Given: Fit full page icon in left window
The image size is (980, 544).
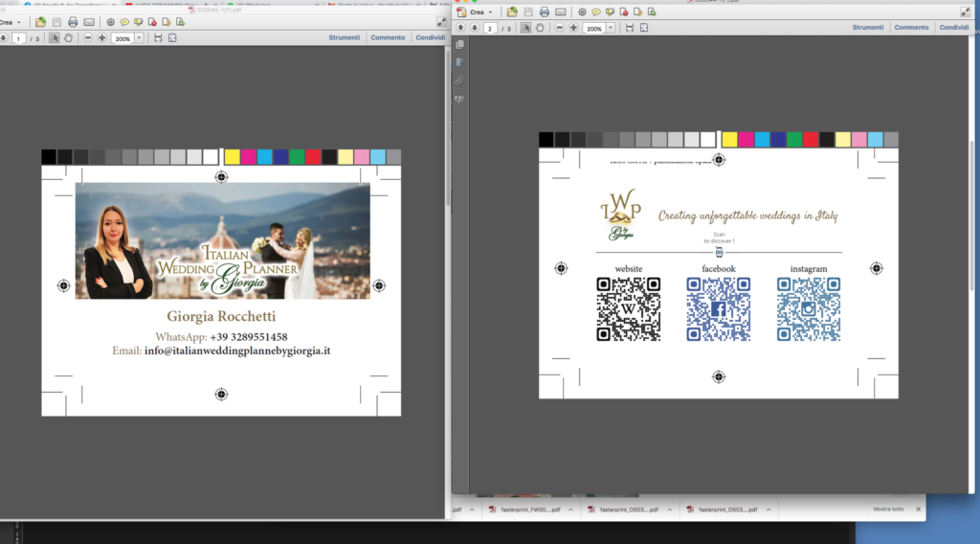Looking at the screenshot, I should pyautogui.click(x=172, y=38).
